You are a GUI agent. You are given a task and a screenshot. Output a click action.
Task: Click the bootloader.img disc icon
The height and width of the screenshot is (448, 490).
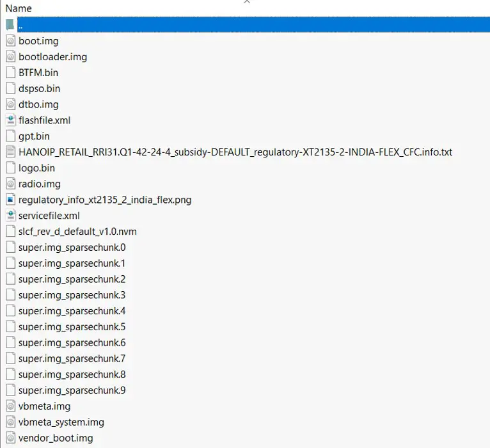click(11, 57)
